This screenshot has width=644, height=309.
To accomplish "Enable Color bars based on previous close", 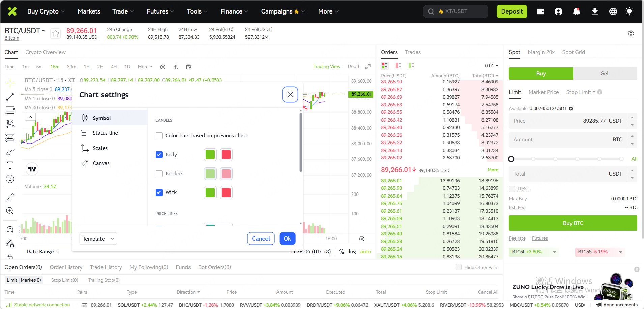I will (x=159, y=136).
